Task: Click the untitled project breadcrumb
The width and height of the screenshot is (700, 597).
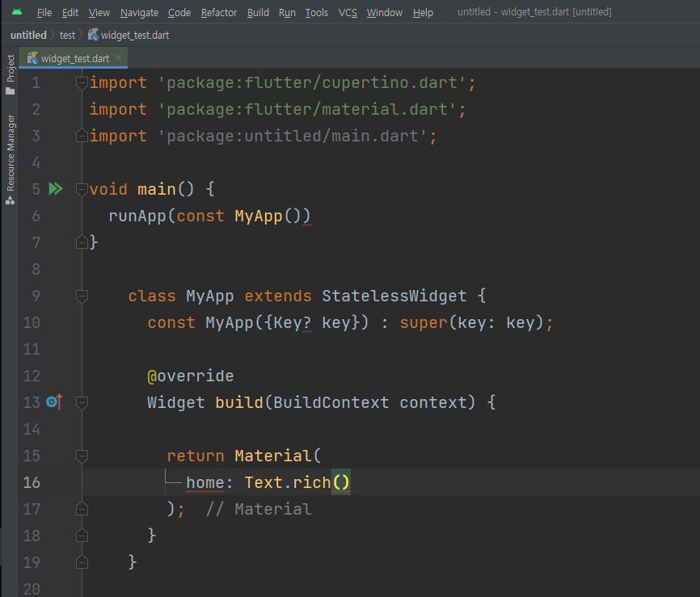Action: 28,36
